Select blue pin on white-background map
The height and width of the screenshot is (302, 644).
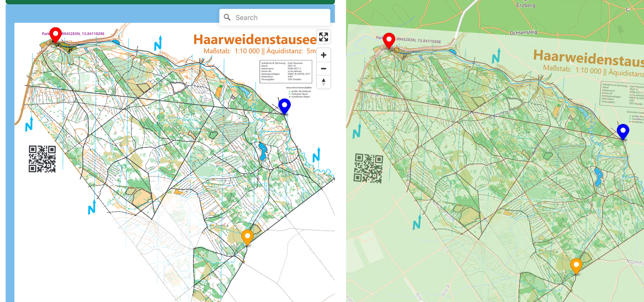[285, 105]
